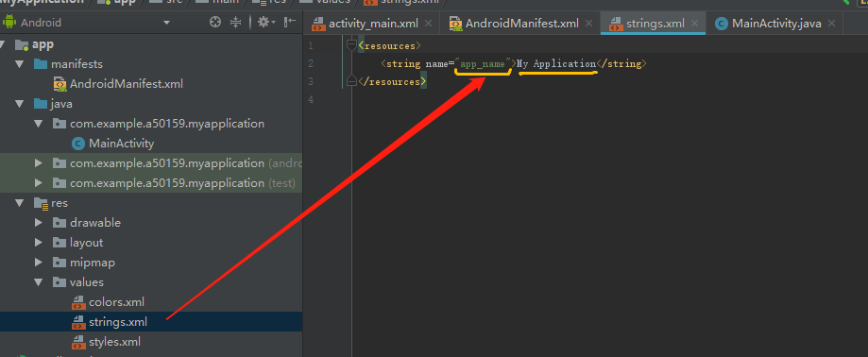This screenshot has height=357, width=868.
Task: Close the AndroidManifest.xml editor tab
Action: point(589,24)
